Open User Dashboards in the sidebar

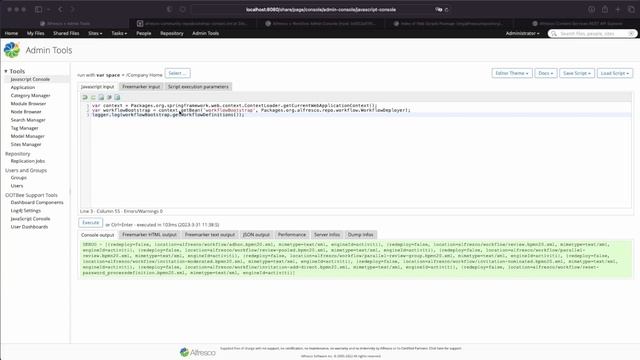29,227
